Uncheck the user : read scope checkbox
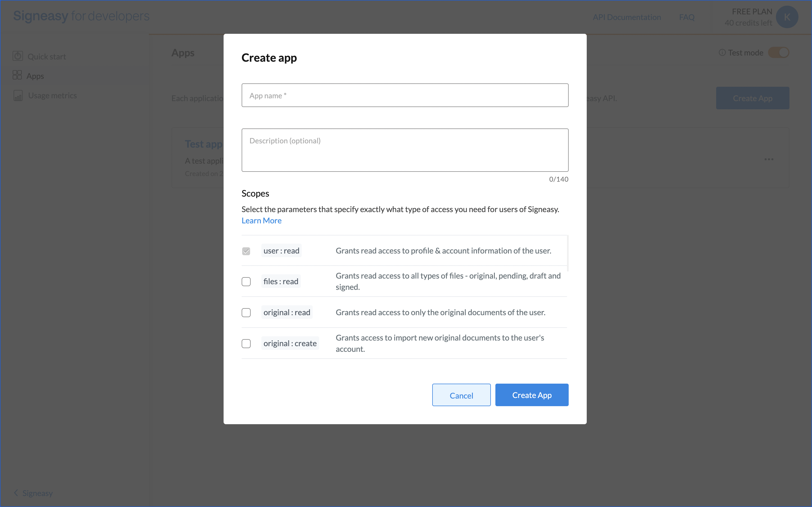Screen dimensions: 812x507 click(246, 251)
